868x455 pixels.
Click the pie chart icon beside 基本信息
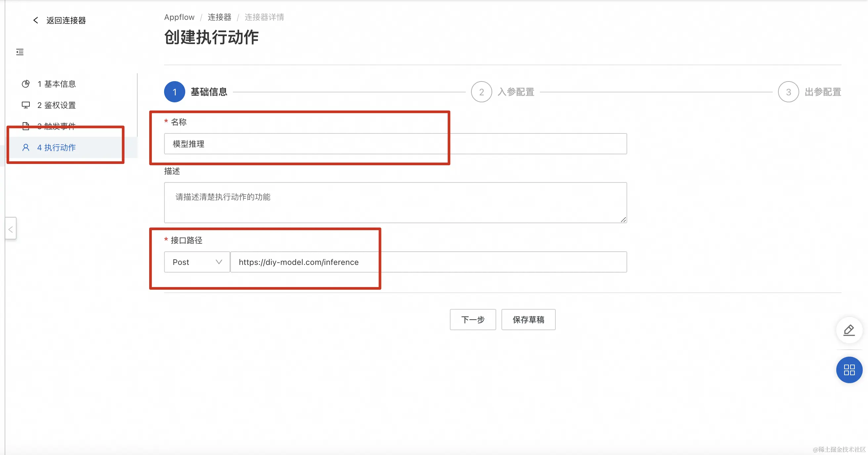click(x=25, y=84)
